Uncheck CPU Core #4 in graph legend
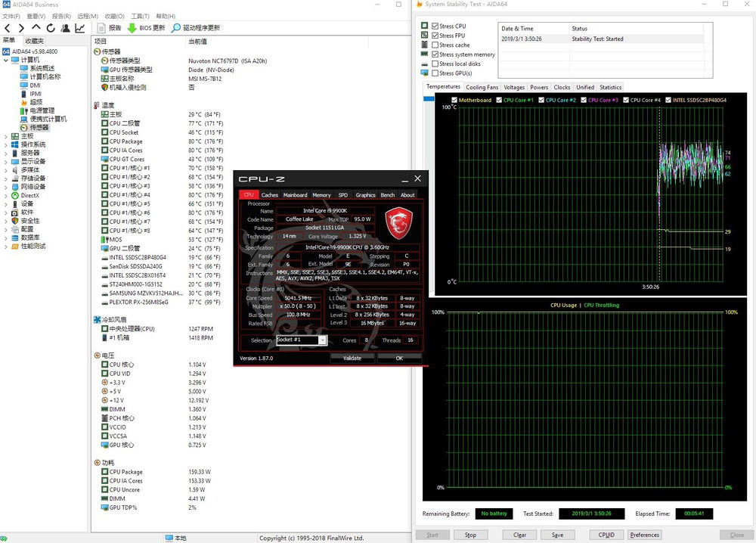756x543 pixels. (626, 100)
